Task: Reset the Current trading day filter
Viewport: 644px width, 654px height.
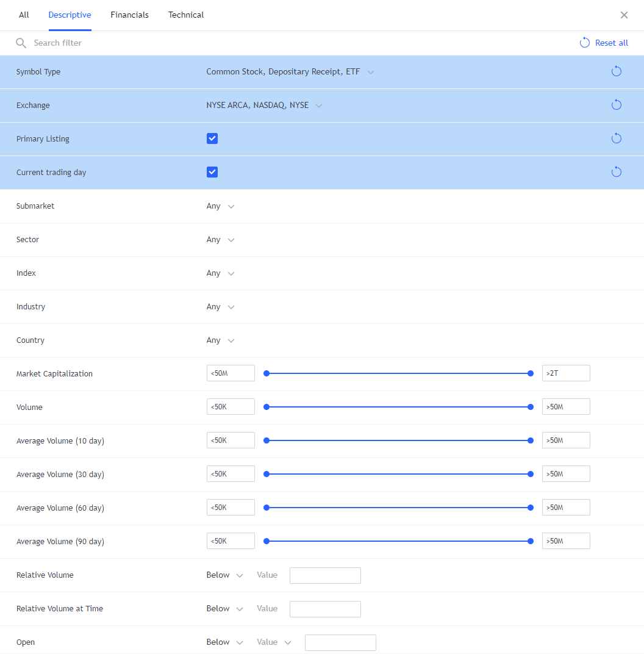Action: [x=616, y=172]
